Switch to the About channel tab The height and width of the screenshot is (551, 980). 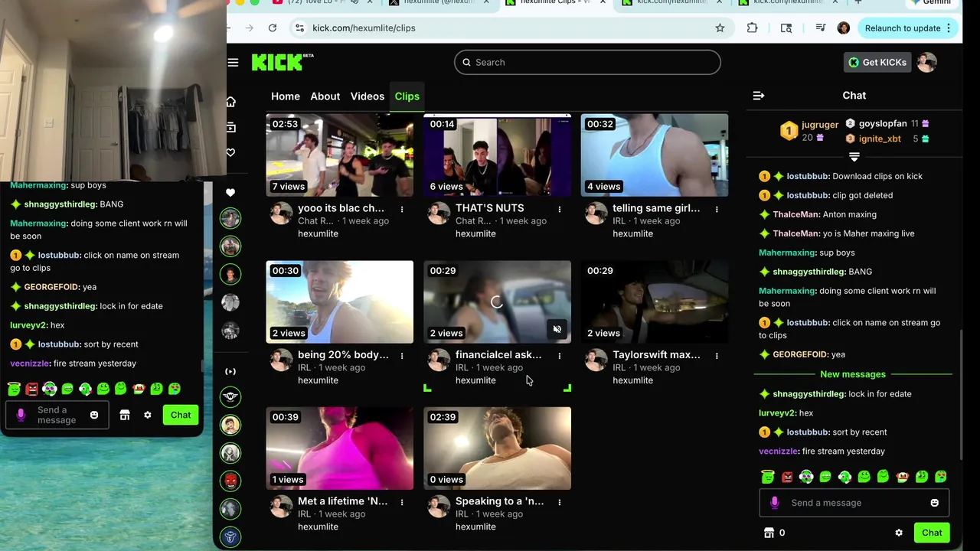pos(325,96)
